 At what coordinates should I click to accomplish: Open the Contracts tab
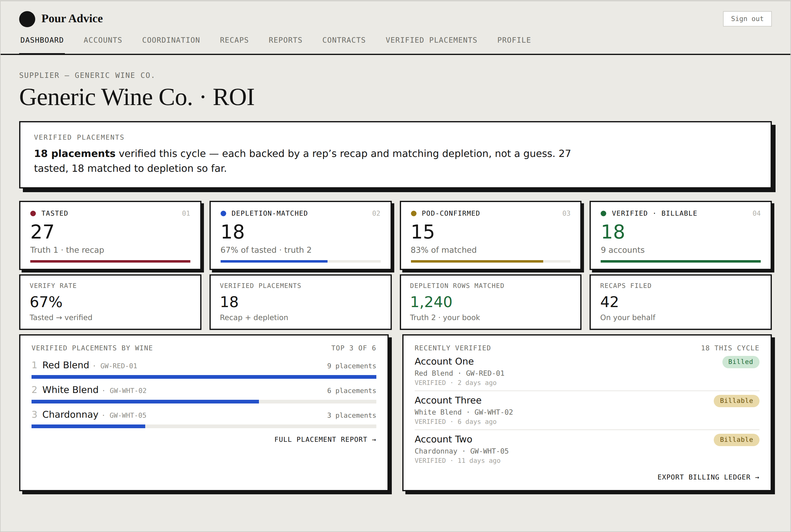pyautogui.click(x=344, y=40)
